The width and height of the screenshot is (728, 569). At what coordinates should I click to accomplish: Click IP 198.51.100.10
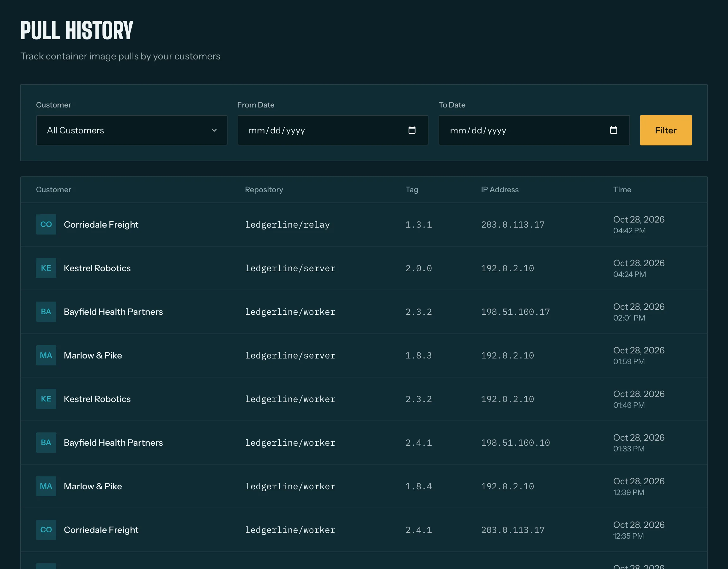pyautogui.click(x=515, y=443)
